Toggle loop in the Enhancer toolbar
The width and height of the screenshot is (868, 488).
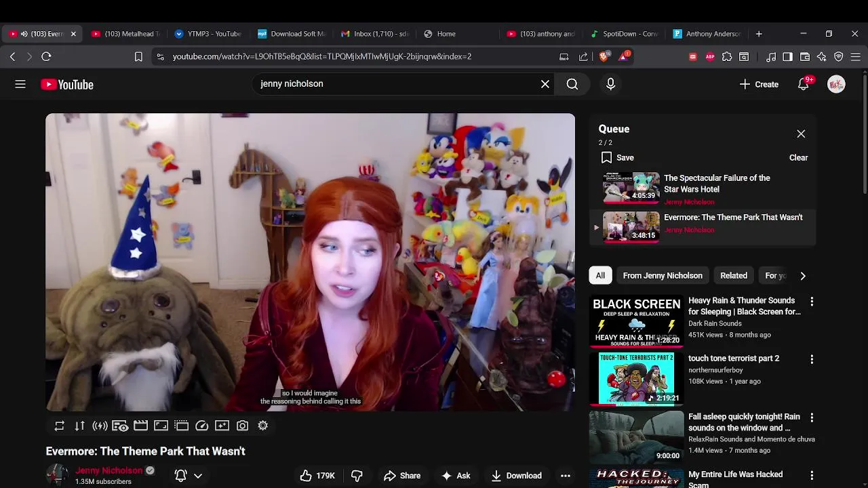[59, 426]
